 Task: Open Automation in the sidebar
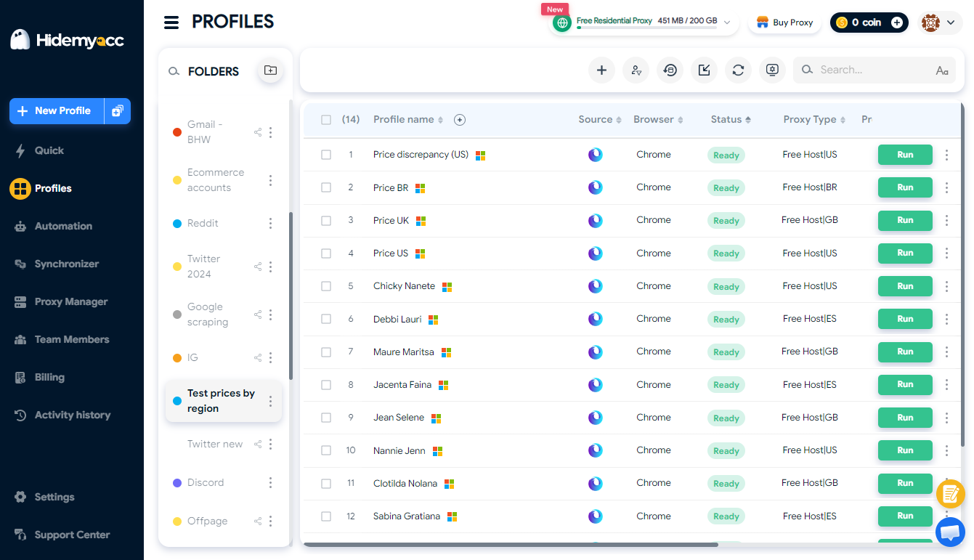[x=63, y=226]
